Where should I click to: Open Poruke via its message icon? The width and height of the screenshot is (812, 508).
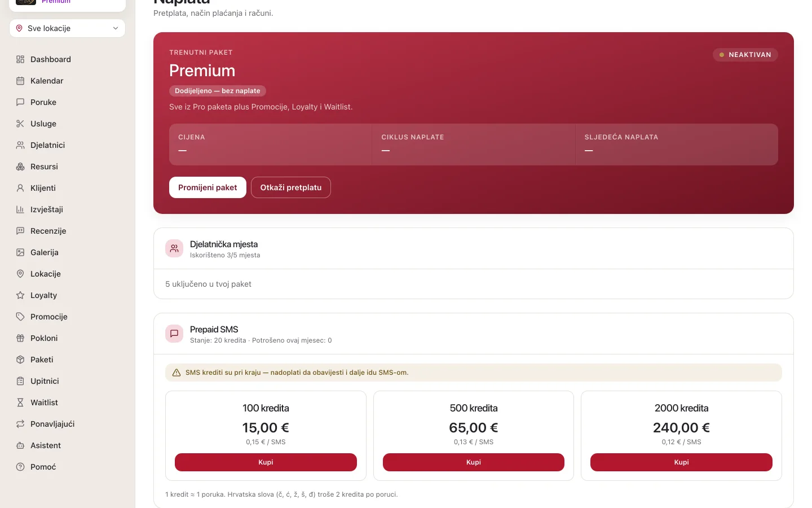(20, 102)
